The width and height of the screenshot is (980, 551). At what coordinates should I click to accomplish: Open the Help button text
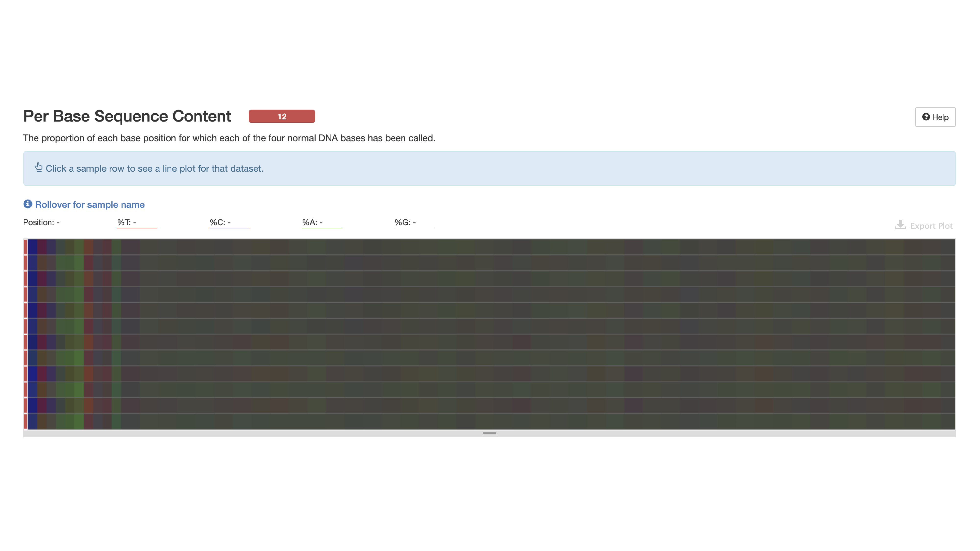pyautogui.click(x=940, y=117)
